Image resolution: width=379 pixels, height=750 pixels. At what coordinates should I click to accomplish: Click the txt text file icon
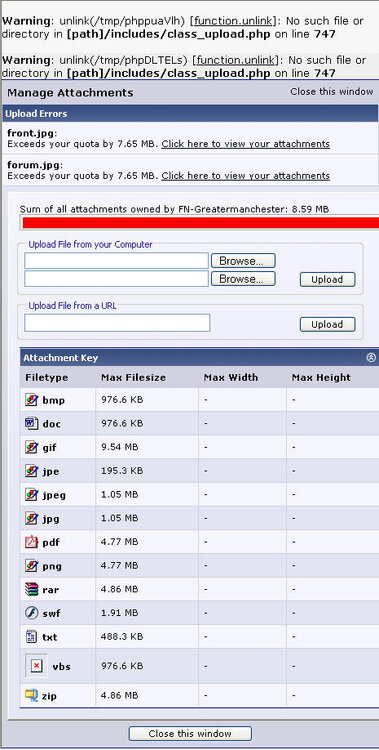pos(31,637)
